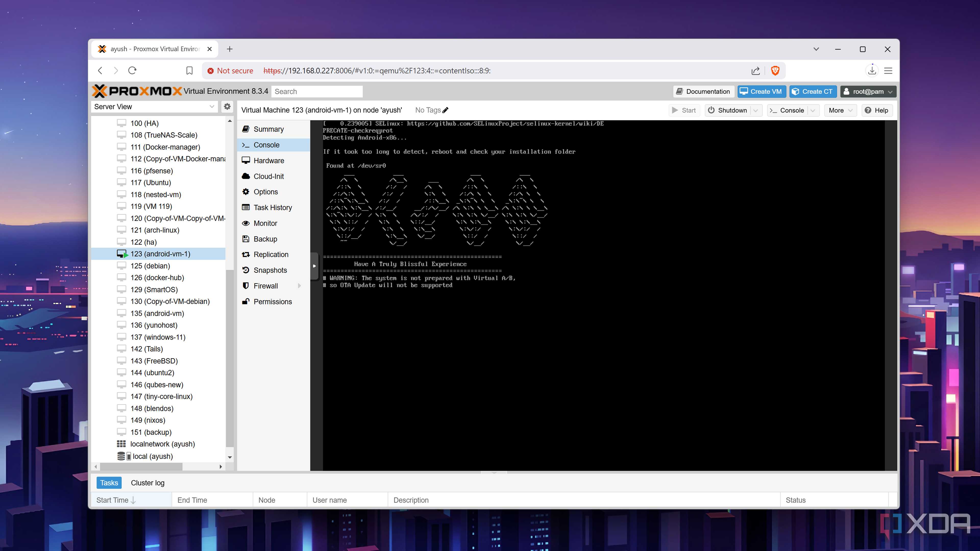Click the Create VM button
The width and height of the screenshot is (980, 551).
coord(761,91)
